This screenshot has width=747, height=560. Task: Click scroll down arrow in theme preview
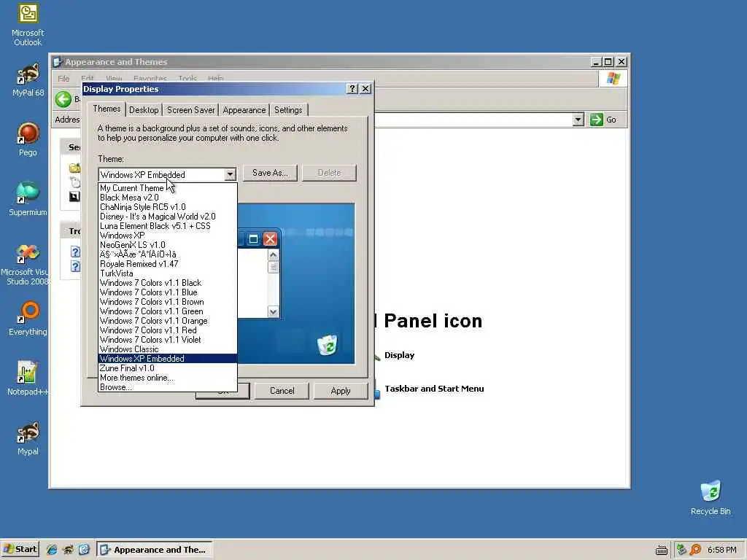(273, 312)
